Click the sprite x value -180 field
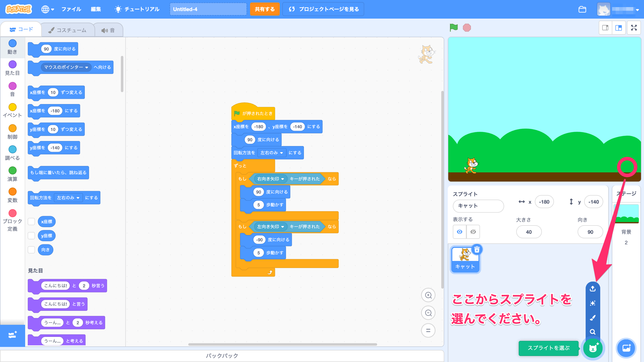Viewport: 644px width, 362px height. tap(544, 202)
